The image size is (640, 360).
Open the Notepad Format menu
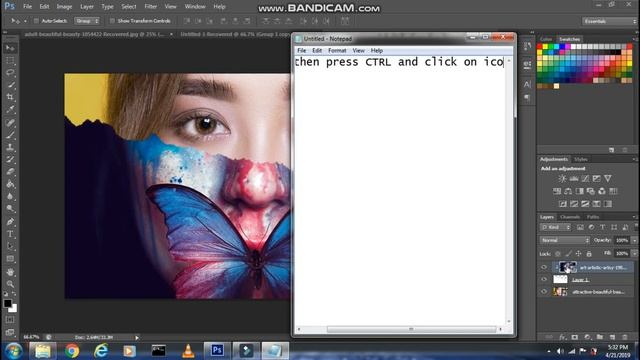337,51
